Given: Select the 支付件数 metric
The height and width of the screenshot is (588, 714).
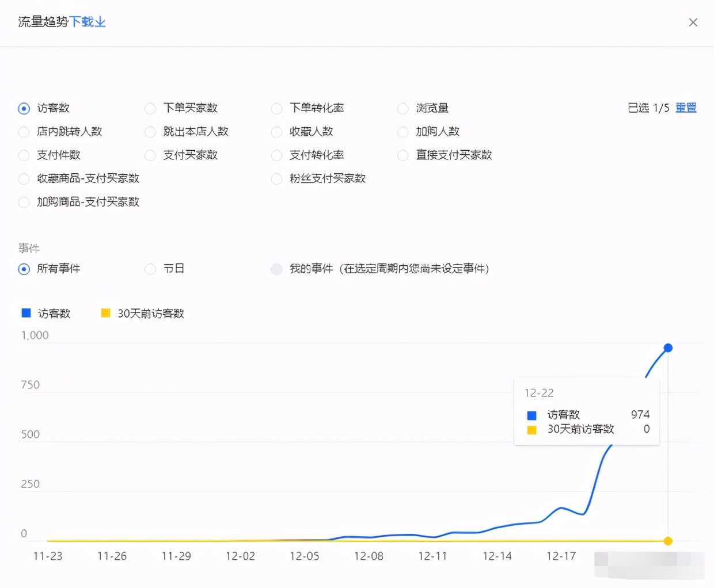Looking at the screenshot, I should 24,155.
